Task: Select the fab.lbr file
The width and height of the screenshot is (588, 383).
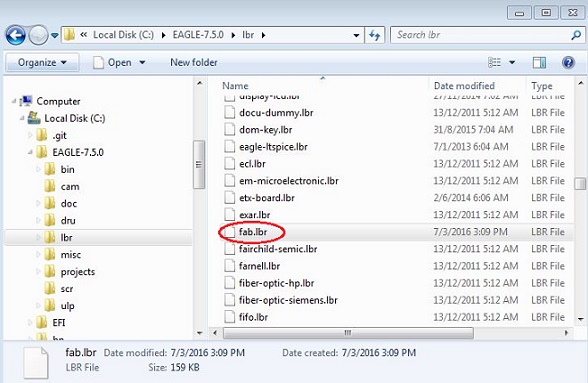Action: (x=253, y=232)
